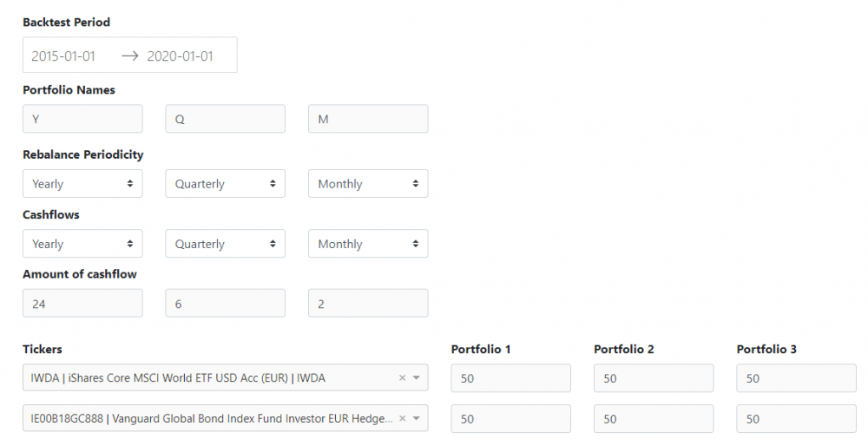868x439 pixels.
Task: Expand the Vanguard Global Bond ticker arrow
Action: pyautogui.click(x=417, y=419)
